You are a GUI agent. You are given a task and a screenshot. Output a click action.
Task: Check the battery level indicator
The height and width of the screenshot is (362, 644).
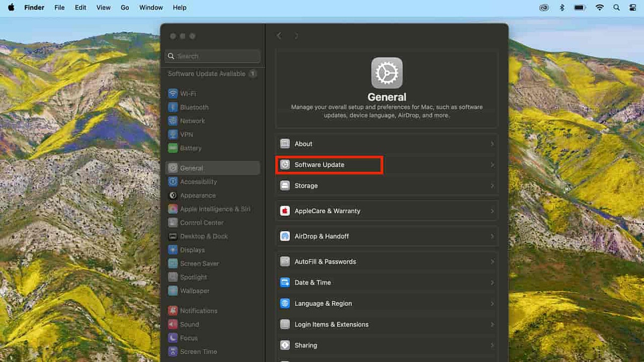pos(580,7)
